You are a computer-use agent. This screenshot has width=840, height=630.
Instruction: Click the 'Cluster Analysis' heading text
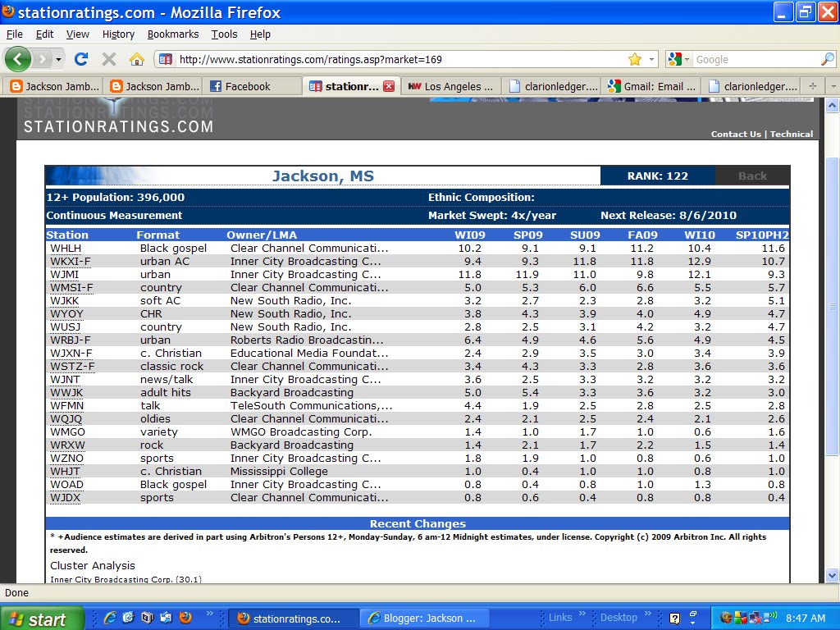pos(93,566)
